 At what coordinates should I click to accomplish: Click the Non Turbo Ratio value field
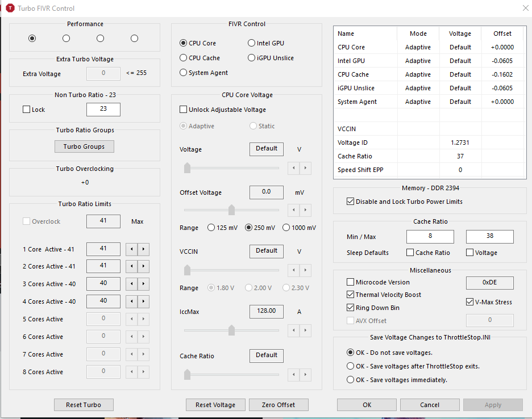[x=103, y=109]
